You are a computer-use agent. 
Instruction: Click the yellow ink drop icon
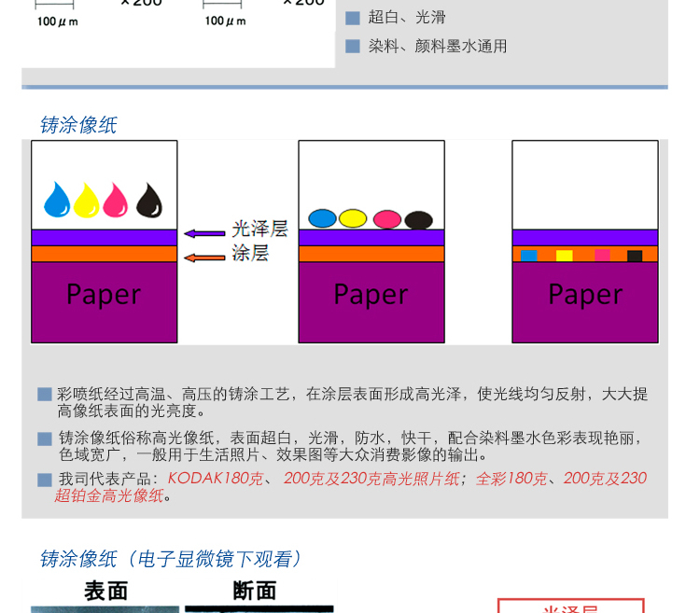87,200
